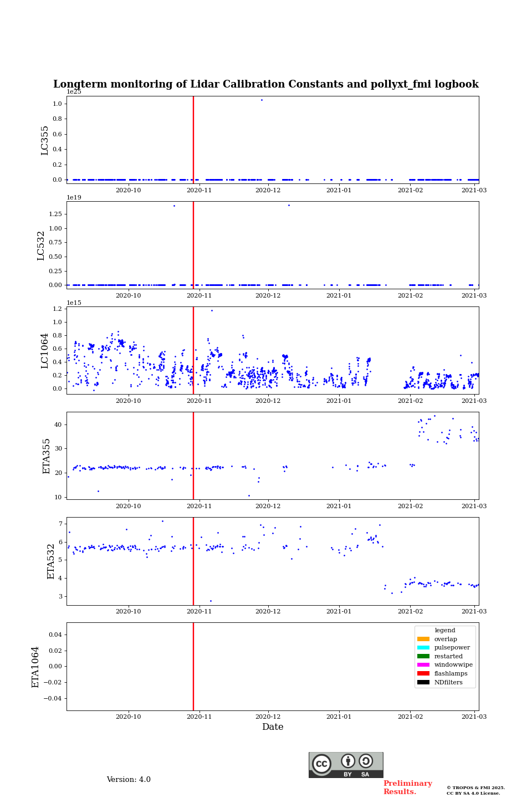Screen dimensions: 532x798
Task: Click the SA share-alike circular arrow icon
Action: (x=366, y=761)
